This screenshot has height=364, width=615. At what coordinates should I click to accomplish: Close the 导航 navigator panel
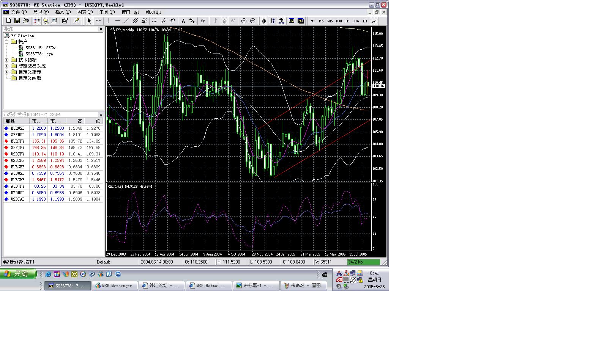coord(101,29)
